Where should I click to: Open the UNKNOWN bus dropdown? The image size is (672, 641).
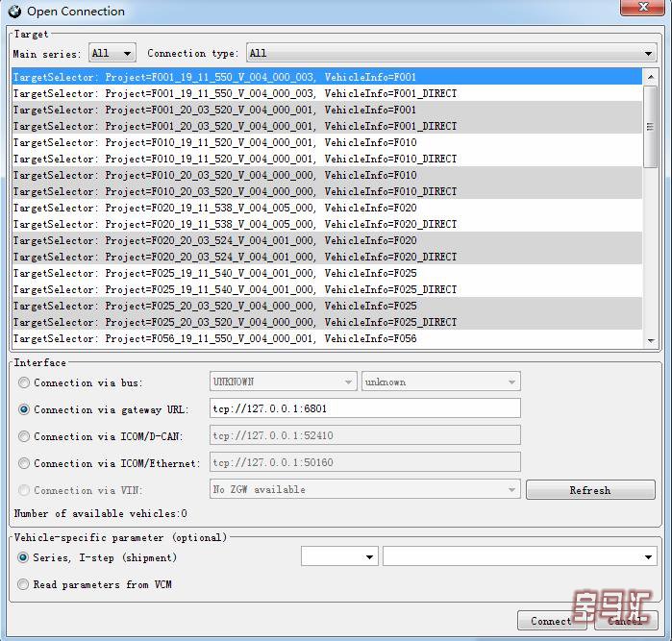coord(284,382)
